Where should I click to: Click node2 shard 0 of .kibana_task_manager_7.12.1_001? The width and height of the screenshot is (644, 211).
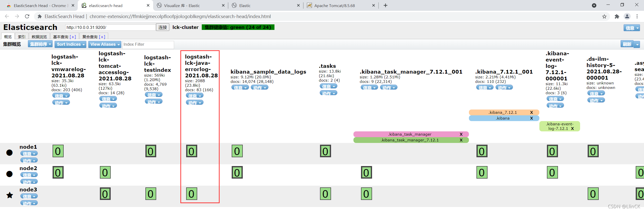(366, 172)
